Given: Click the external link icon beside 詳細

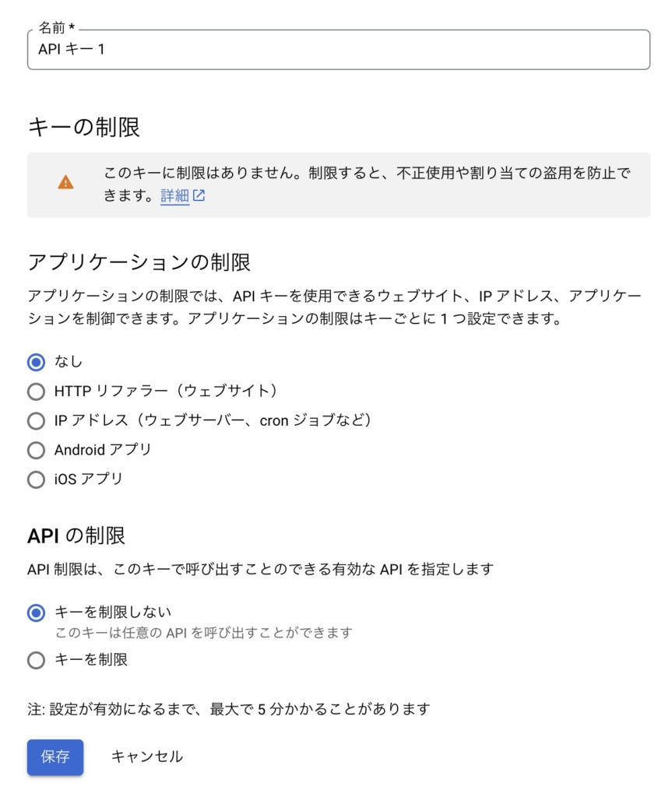Looking at the screenshot, I should coord(199,195).
